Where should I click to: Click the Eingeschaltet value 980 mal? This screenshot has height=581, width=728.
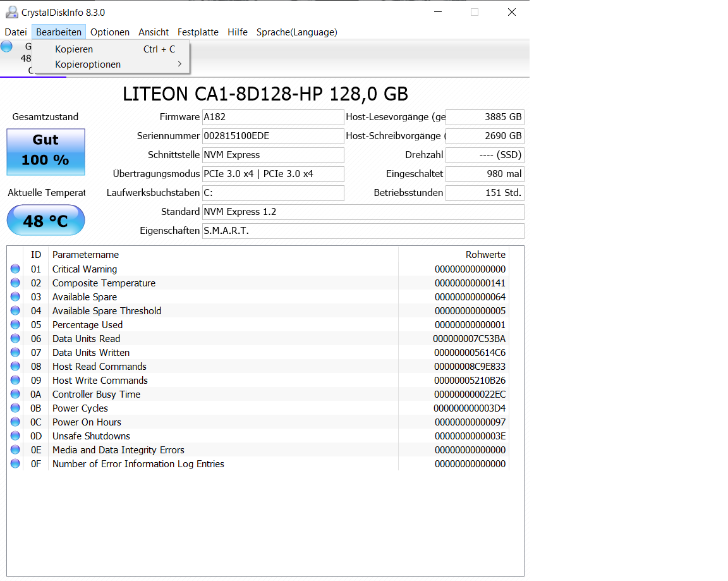pyautogui.click(x=485, y=174)
